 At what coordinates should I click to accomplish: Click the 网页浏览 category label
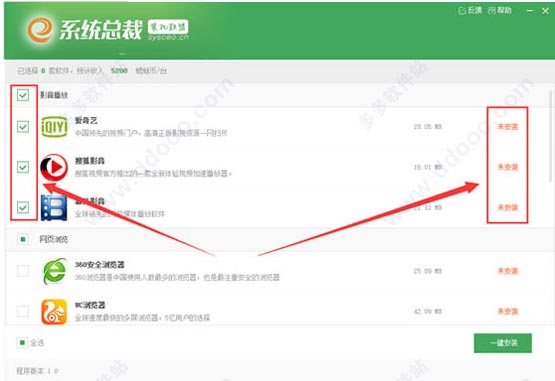(54, 239)
